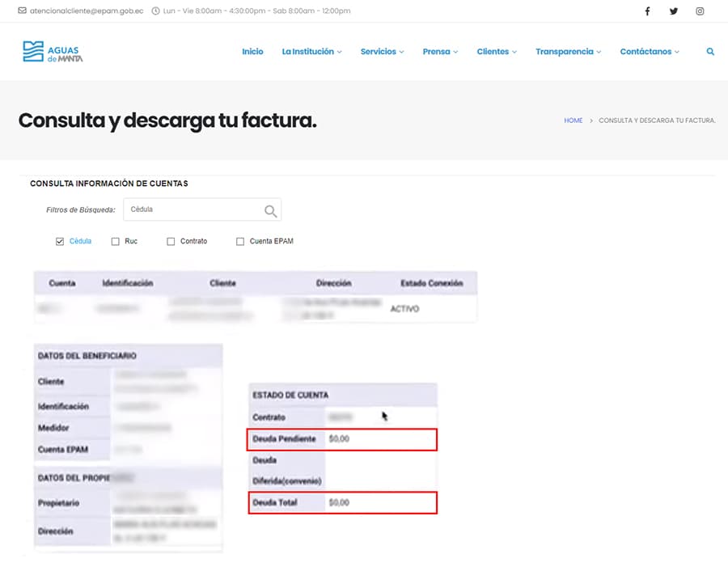Expand the La Institución dropdown menu

tap(311, 52)
